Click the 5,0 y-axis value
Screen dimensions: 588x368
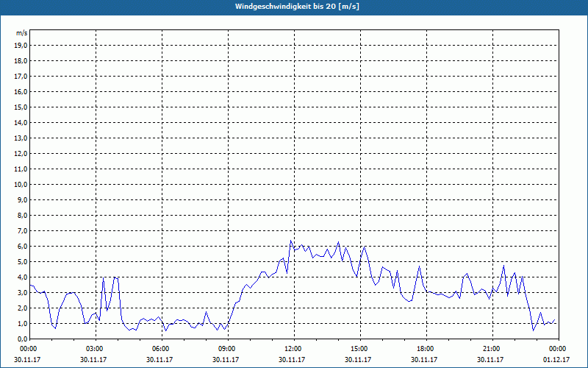[22, 262]
